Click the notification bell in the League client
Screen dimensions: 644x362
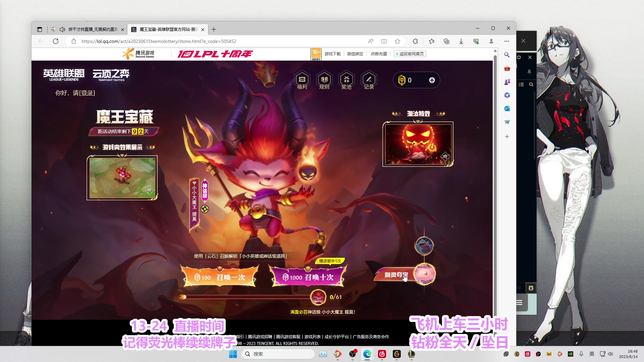click(x=529, y=71)
